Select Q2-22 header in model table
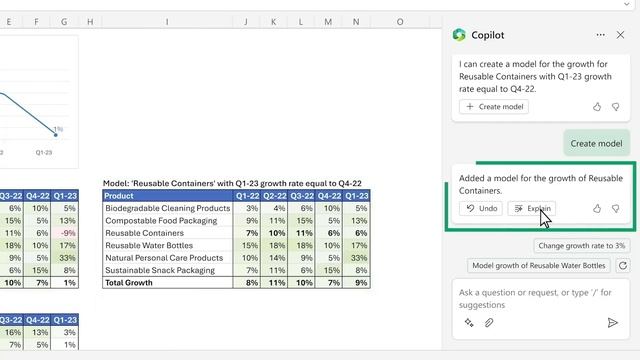Viewport: 640px width, 360px height. coord(274,196)
